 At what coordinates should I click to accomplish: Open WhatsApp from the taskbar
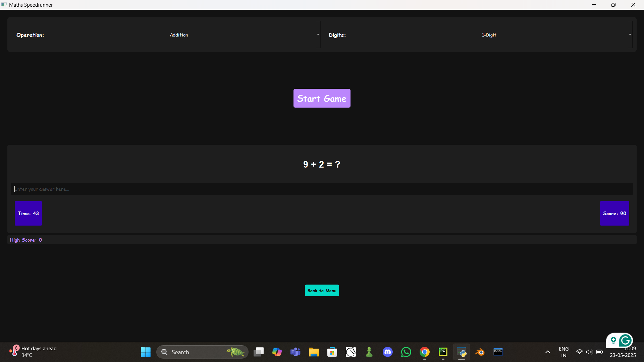coord(406,352)
